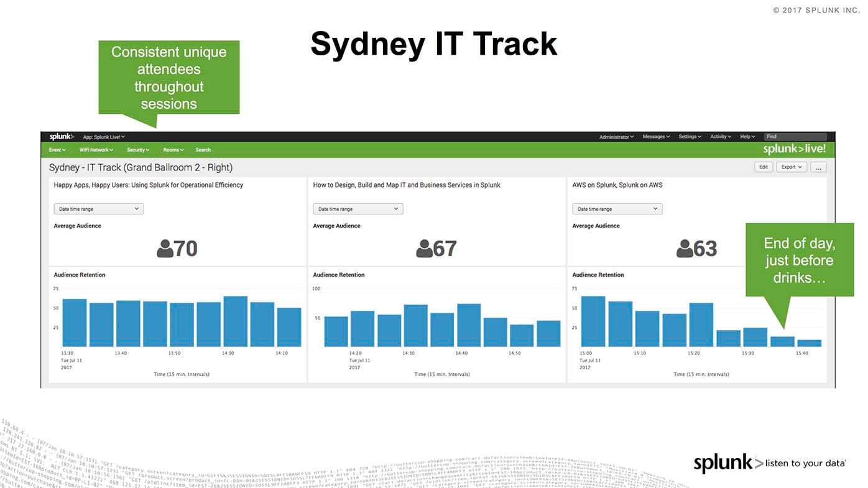
Task: Open Date time range in AWS on Splunk panel
Action: (x=617, y=209)
